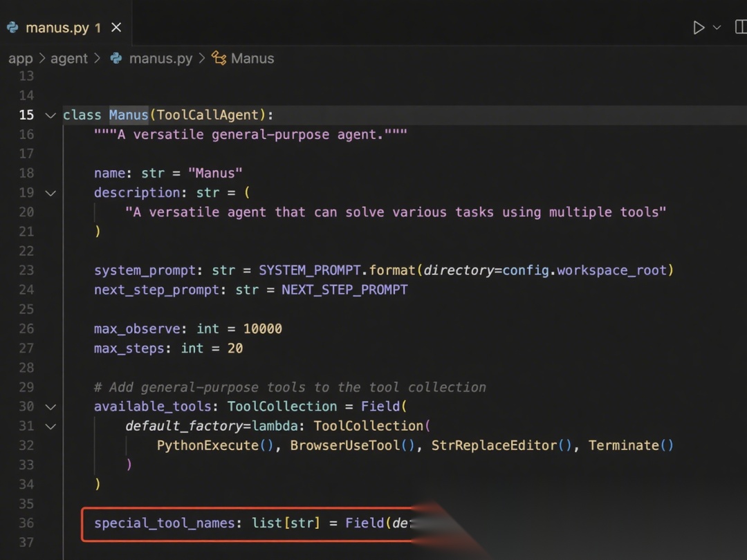747x560 pixels.
Task: Click StrReplaceEditor on line 32
Action: (x=494, y=446)
